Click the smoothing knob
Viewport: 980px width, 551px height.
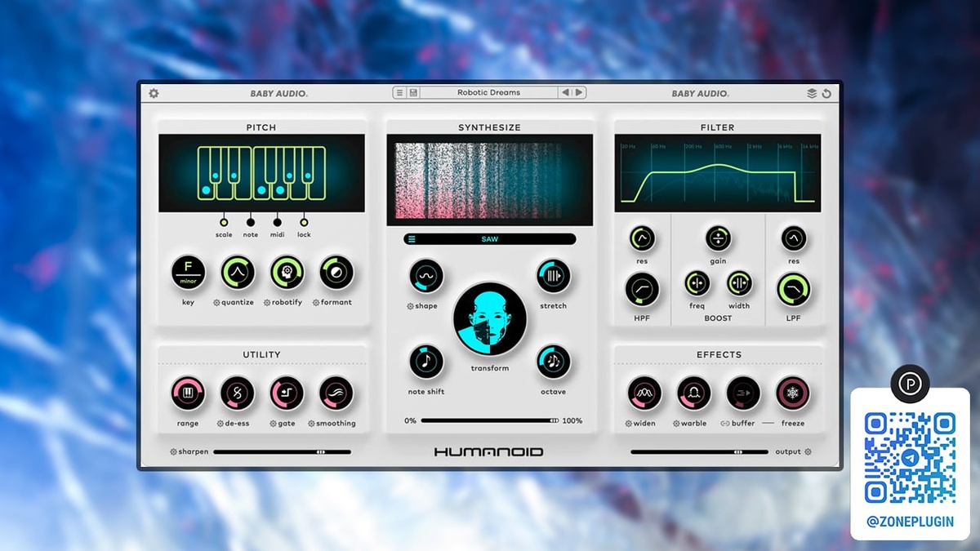336,393
